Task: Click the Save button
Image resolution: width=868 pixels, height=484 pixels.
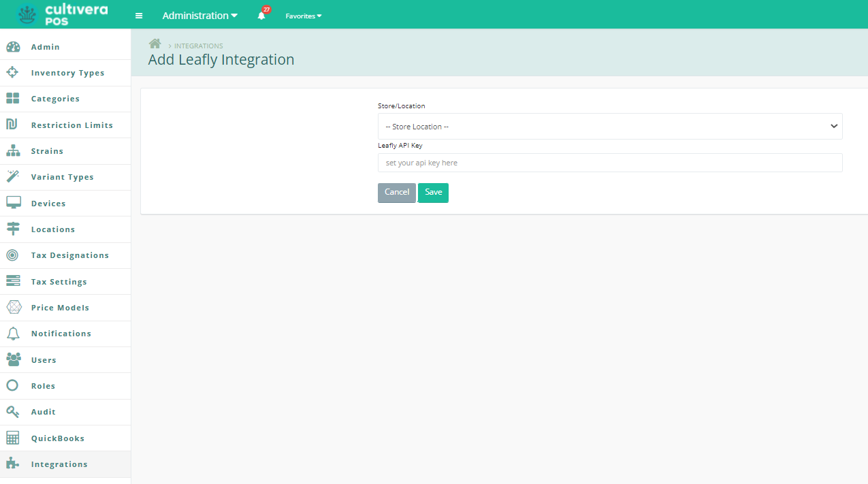Action: [x=434, y=193]
